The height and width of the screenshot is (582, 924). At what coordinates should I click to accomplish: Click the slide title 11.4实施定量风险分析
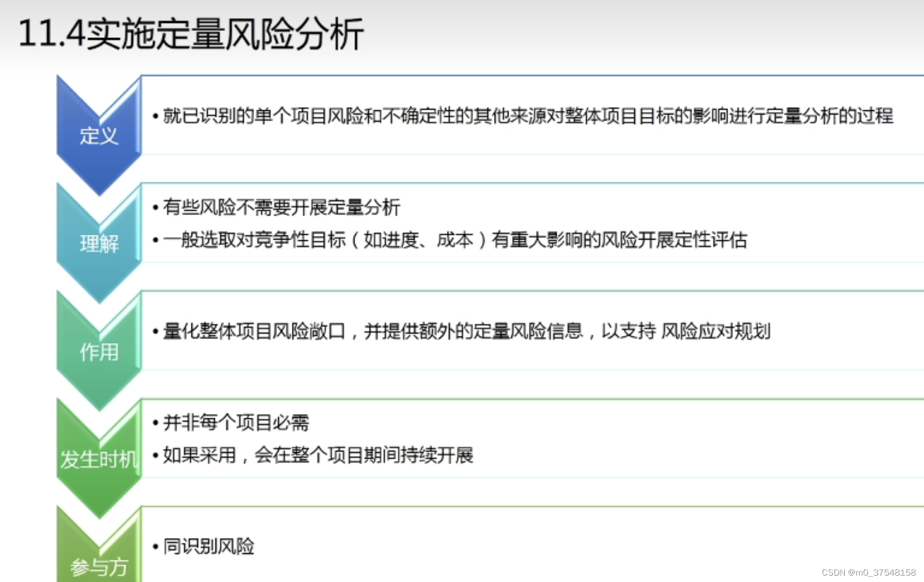191,34
